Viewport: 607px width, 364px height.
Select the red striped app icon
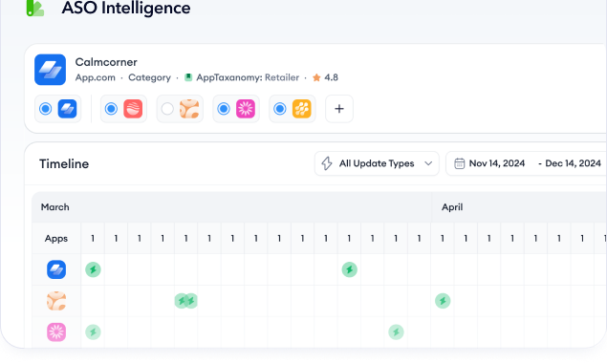pyautogui.click(x=133, y=109)
